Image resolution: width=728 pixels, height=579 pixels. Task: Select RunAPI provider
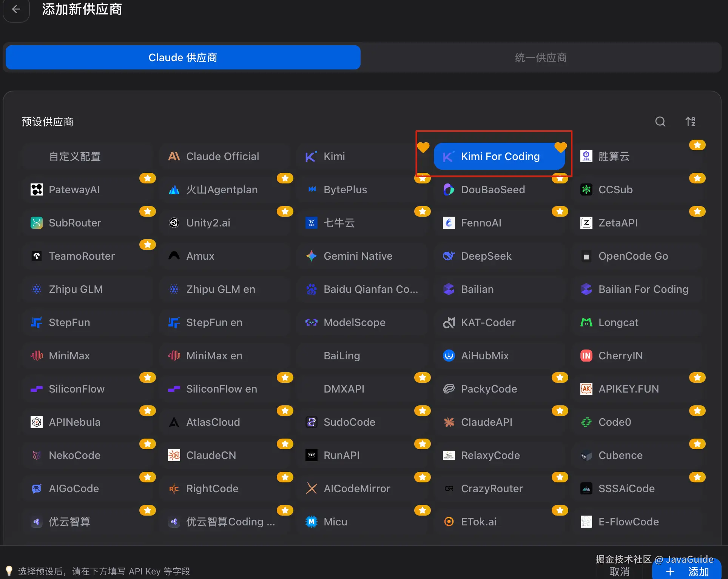(x=362, y=455)
